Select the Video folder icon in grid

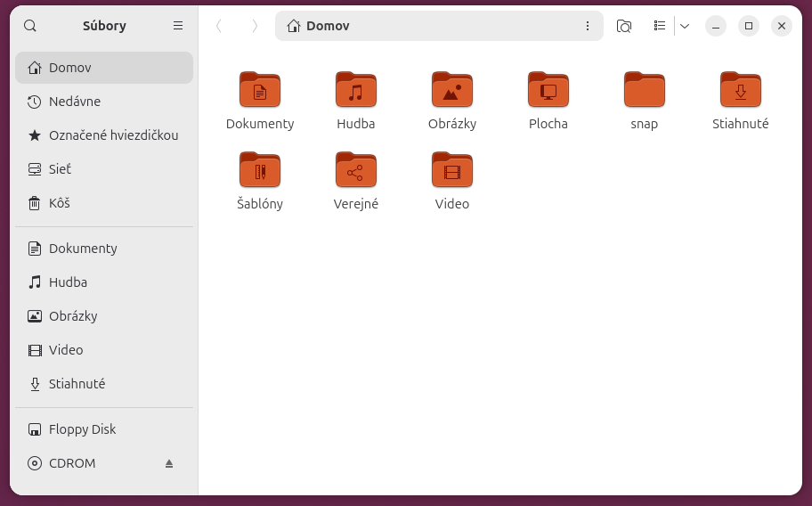(452, 170)
